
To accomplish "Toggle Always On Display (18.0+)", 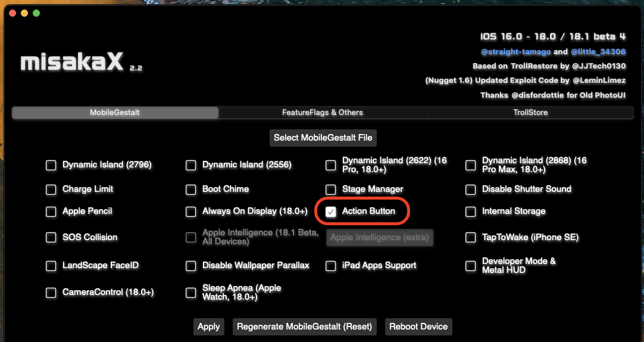I will pos(190,212).
